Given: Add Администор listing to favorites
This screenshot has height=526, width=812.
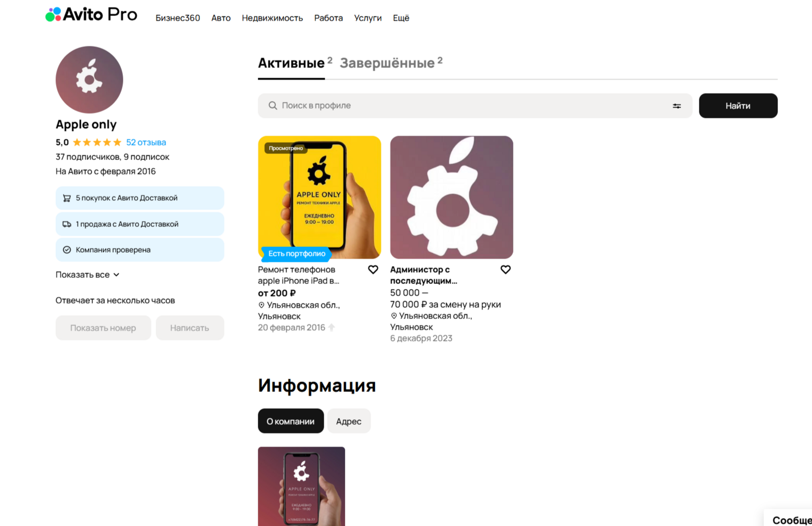Looking at the screenshot, I should [x=506, y=270].
